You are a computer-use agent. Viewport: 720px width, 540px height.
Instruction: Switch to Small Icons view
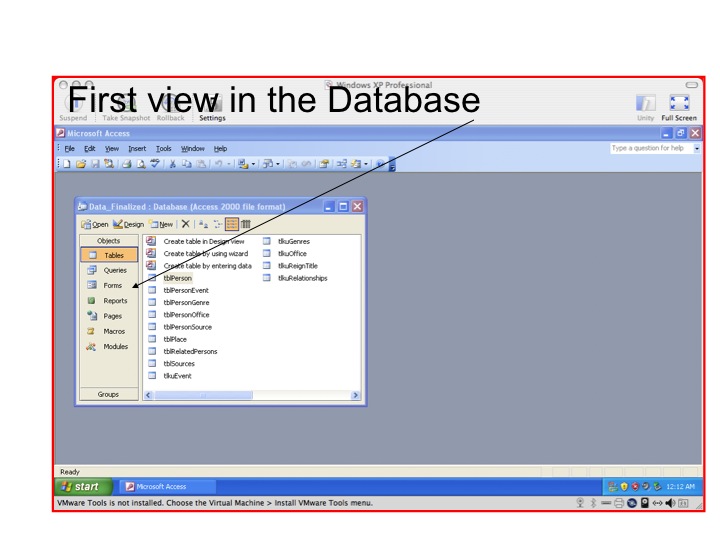point(218,224)
